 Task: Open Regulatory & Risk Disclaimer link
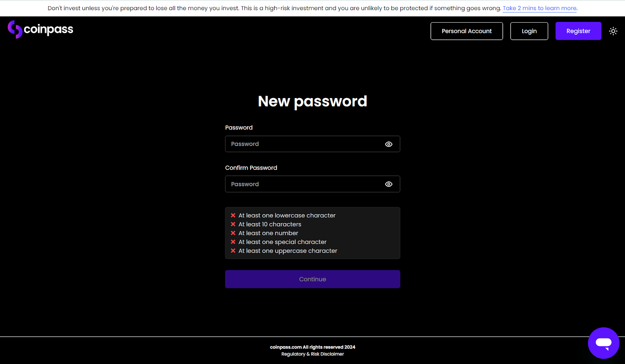312,354
